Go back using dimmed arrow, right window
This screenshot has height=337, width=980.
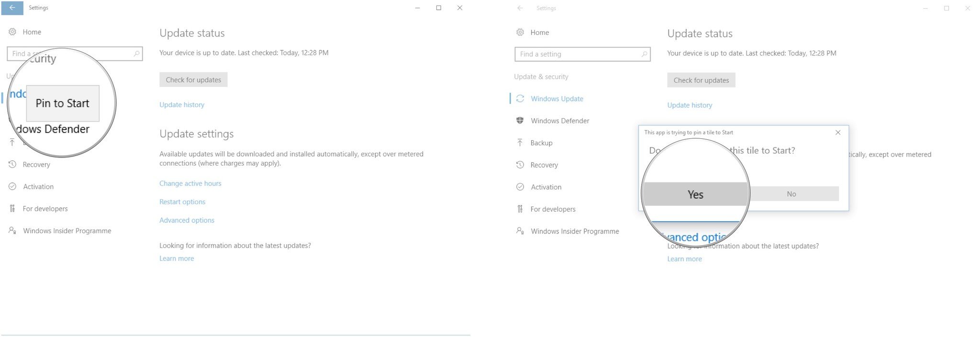point(520,8)
